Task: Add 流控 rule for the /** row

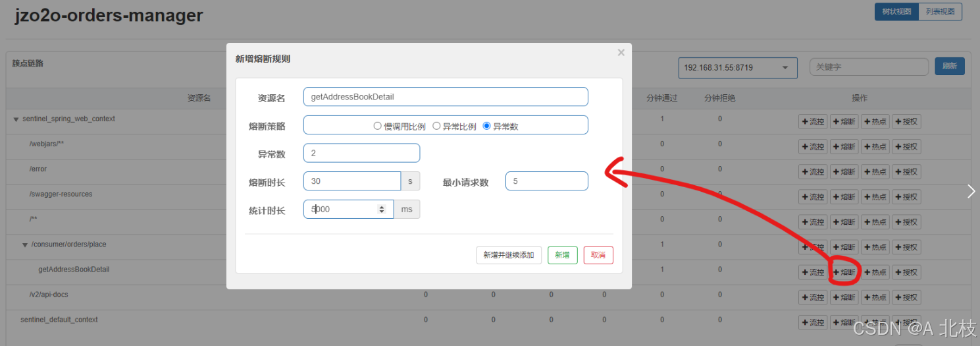Action: 813,221
